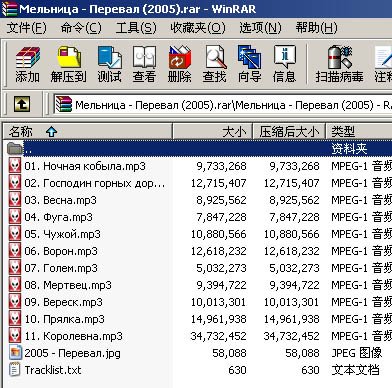The image size is (392, 388).
Task: Click the JPEG 图像 type cell
Action: [356, 353]
